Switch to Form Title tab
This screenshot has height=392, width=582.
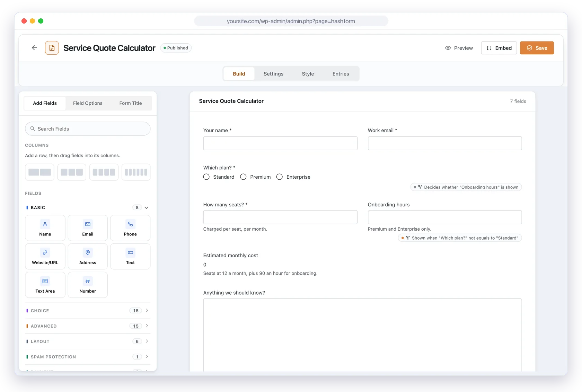click(x=131, y=103)
